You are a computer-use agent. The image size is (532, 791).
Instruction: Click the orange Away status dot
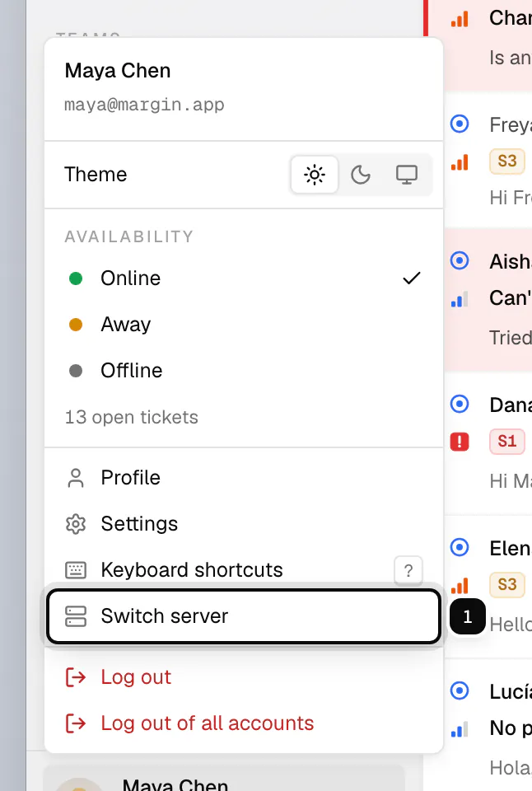click(76, 325)
